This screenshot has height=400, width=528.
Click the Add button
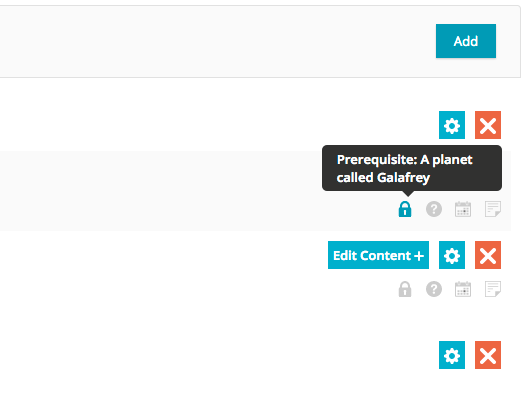(x=466, y=41)
